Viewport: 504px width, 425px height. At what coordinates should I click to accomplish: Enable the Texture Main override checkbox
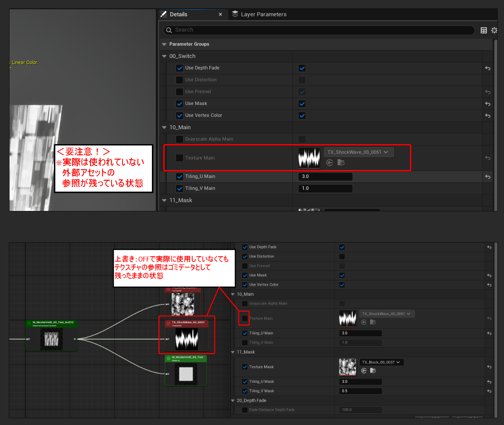[x=180, y=158]
